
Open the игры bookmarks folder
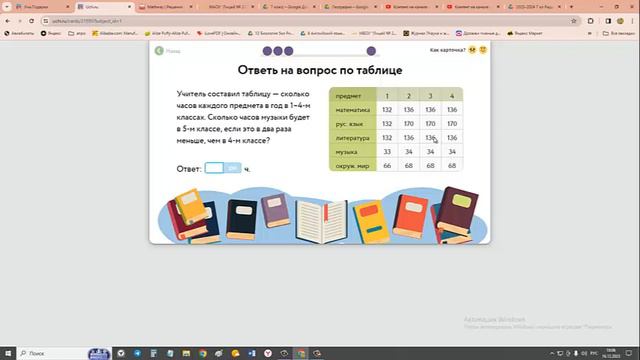[77, 33]
